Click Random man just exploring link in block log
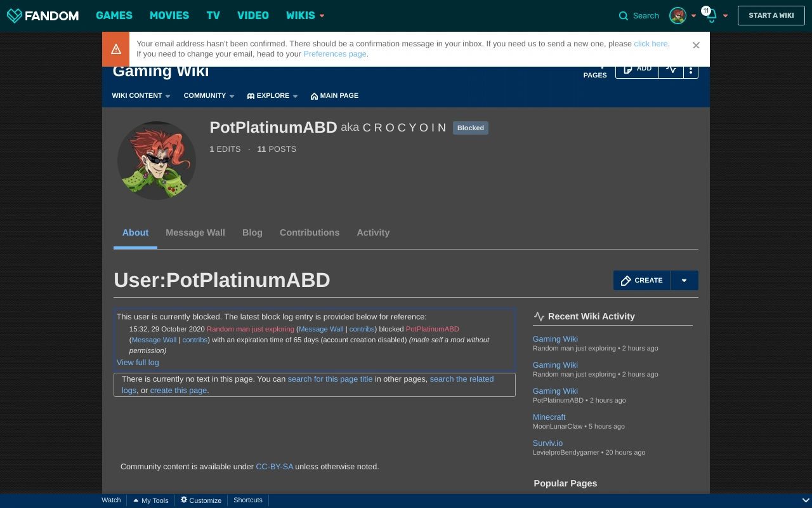 (x=251, y=329)
